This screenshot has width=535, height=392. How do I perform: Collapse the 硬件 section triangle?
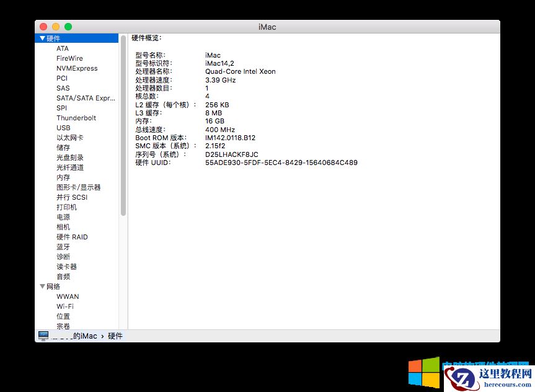(x=42, y=38)
